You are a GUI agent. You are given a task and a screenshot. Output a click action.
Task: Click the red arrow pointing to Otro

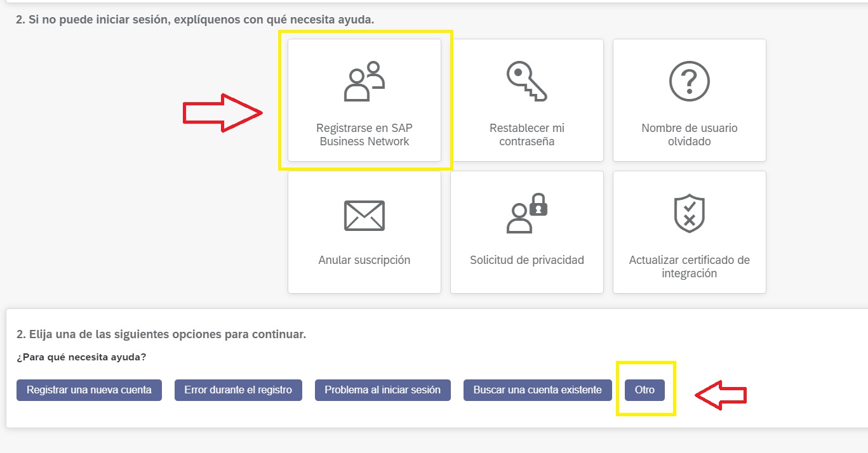click(x=721, y=395)
